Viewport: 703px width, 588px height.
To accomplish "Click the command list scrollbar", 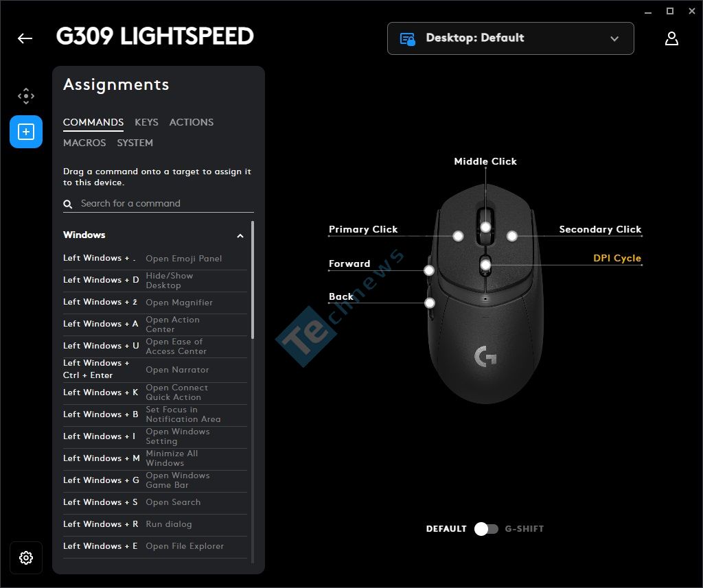I will (x=253, y=280).
